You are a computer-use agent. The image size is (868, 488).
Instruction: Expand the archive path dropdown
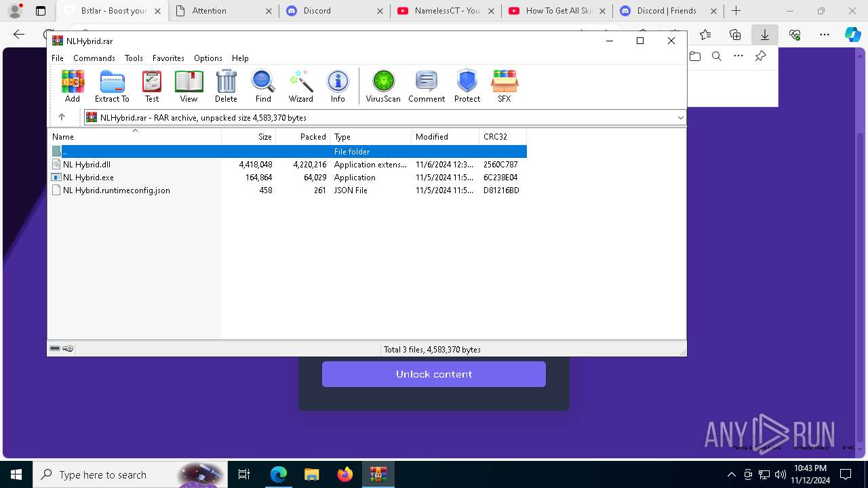coord(680,117)
